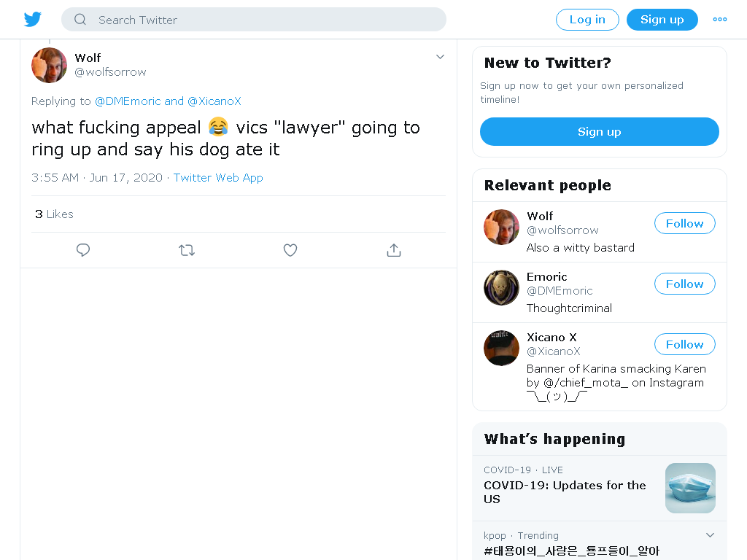
Task: Follow Wolf in Relevant people
Action: (684, 223)
